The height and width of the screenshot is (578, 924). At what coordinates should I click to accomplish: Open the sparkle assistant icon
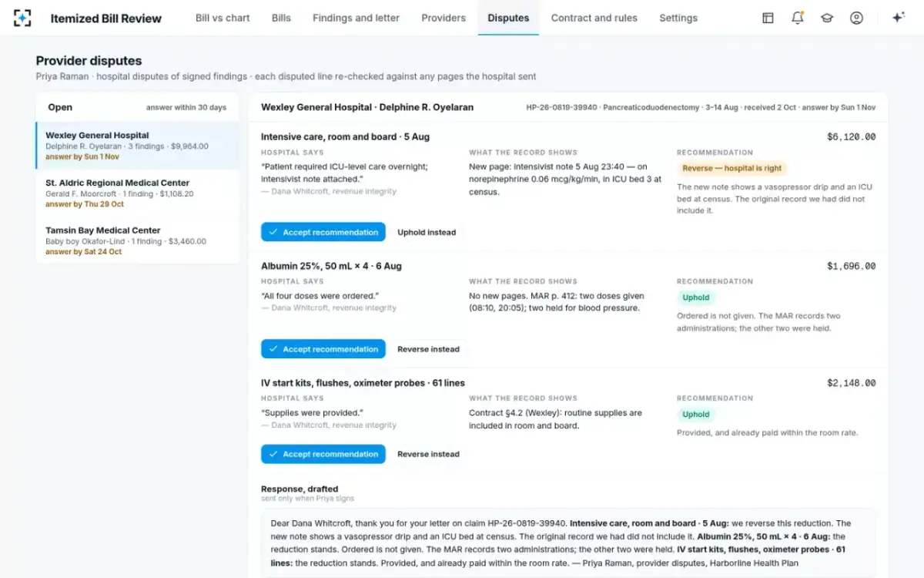(898, 18)
